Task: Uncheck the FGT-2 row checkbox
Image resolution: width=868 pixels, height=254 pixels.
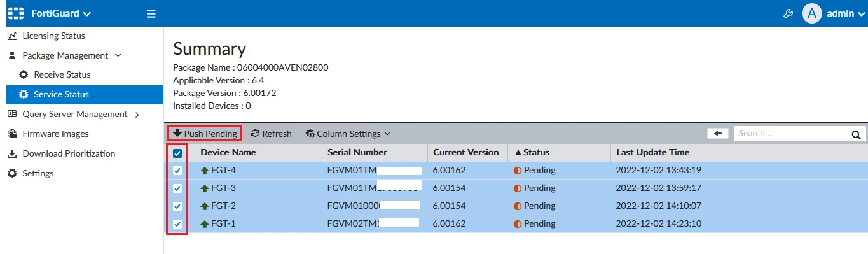Action: pyautogui.click(x=177, y=206)
